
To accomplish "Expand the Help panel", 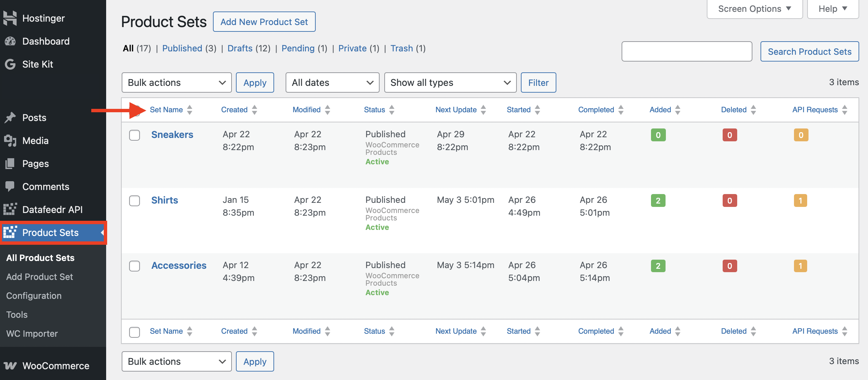I will pos(833,9).
